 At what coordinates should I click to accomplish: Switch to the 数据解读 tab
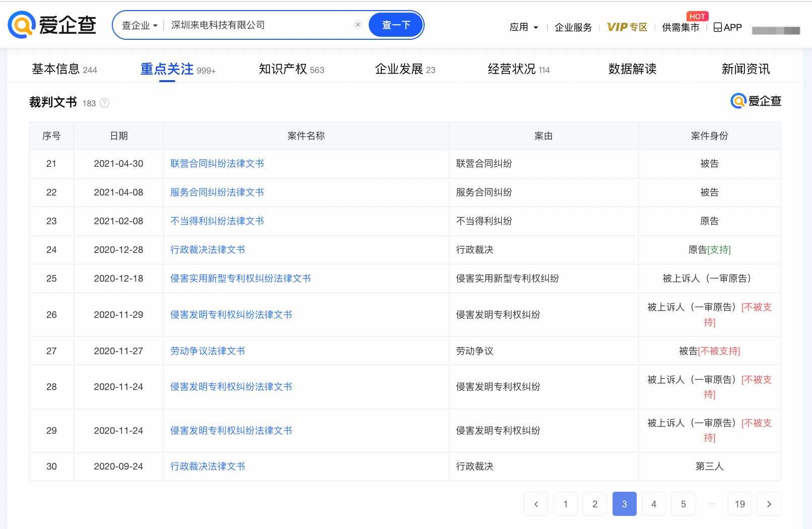632,69
